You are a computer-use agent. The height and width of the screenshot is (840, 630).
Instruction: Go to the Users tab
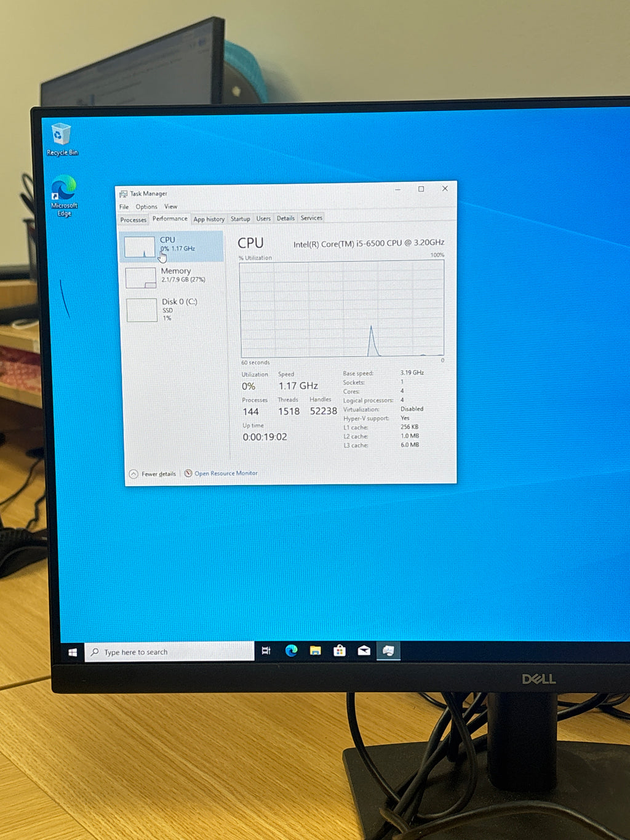(263, 218)
